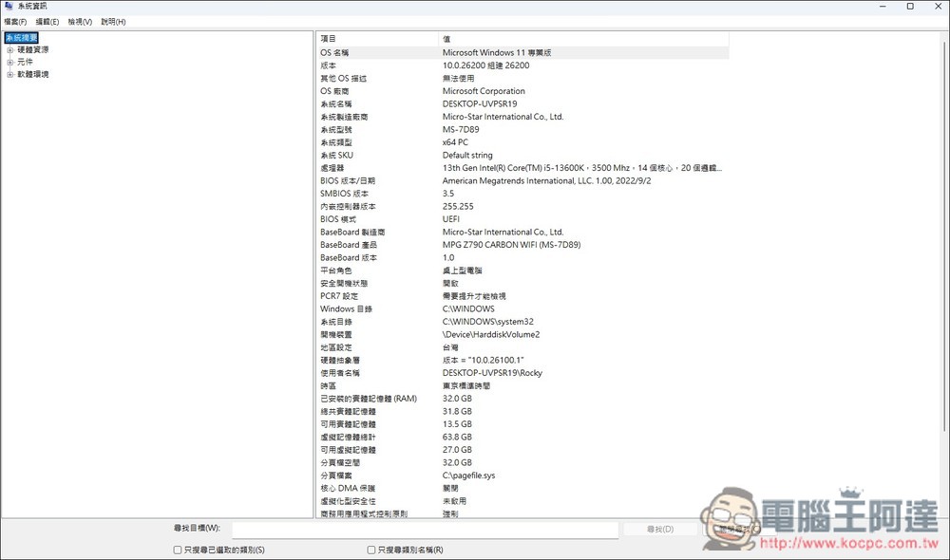Select the MPG Z790 CARBON WIFI value
Viewport: 950px width, 560px height.
click(511, 245)
